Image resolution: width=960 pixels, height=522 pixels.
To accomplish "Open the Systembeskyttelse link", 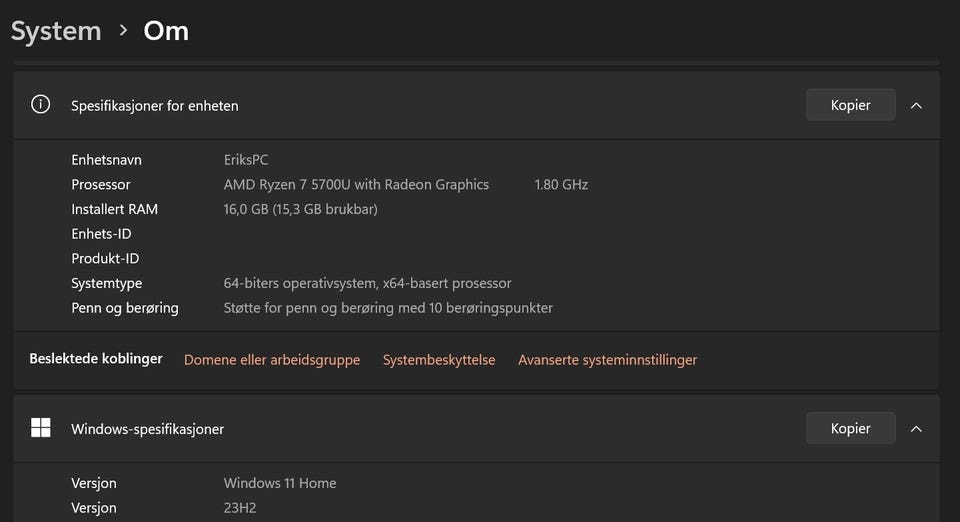I will (439, 359).
